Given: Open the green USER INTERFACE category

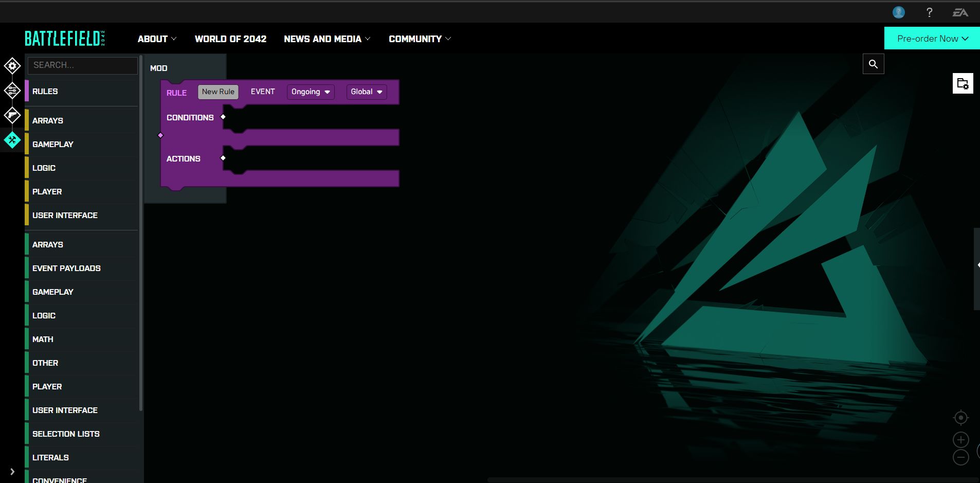Looking at the screenshot, I should point(81,410).
